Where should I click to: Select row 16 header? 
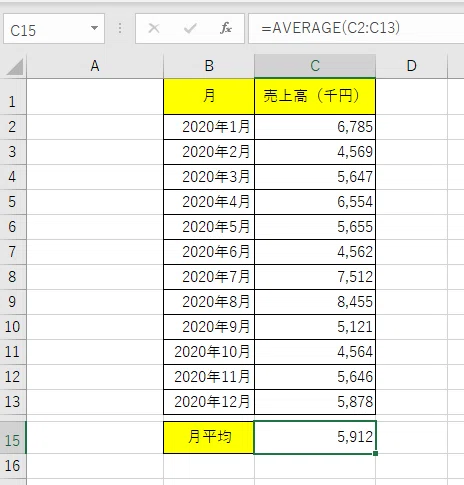[x=13, y=466]
